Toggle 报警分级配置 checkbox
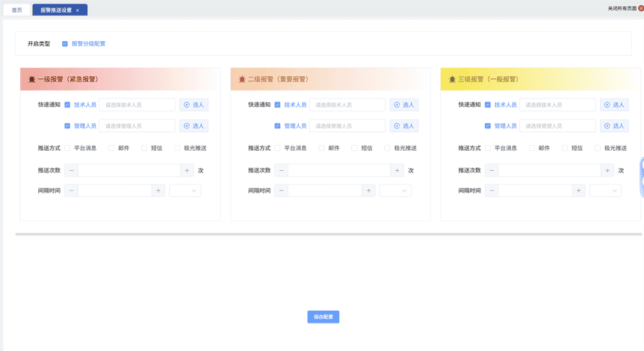Image resolution: width=644 pixels, height=351 pixels. 65,44
